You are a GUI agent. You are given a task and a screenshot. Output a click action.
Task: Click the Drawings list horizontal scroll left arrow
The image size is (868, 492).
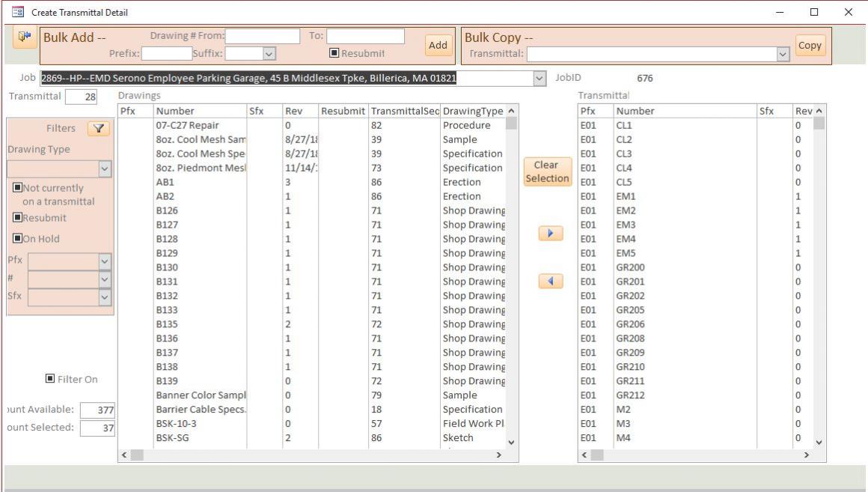(x=124, y=455)
